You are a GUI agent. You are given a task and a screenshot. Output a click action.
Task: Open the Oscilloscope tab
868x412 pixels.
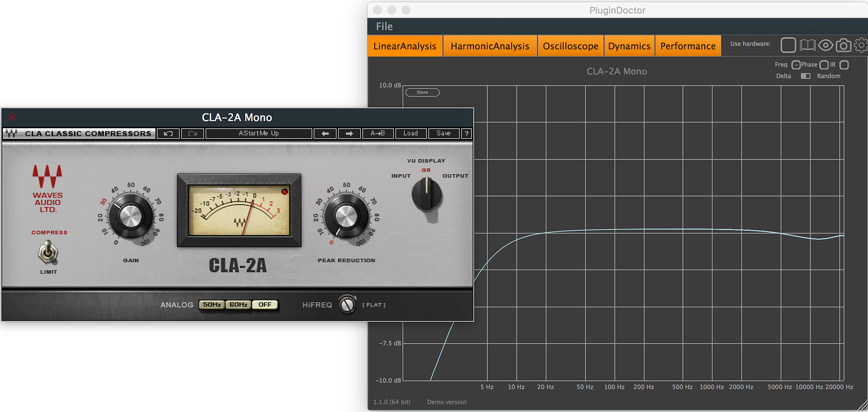tap(571, 46)
